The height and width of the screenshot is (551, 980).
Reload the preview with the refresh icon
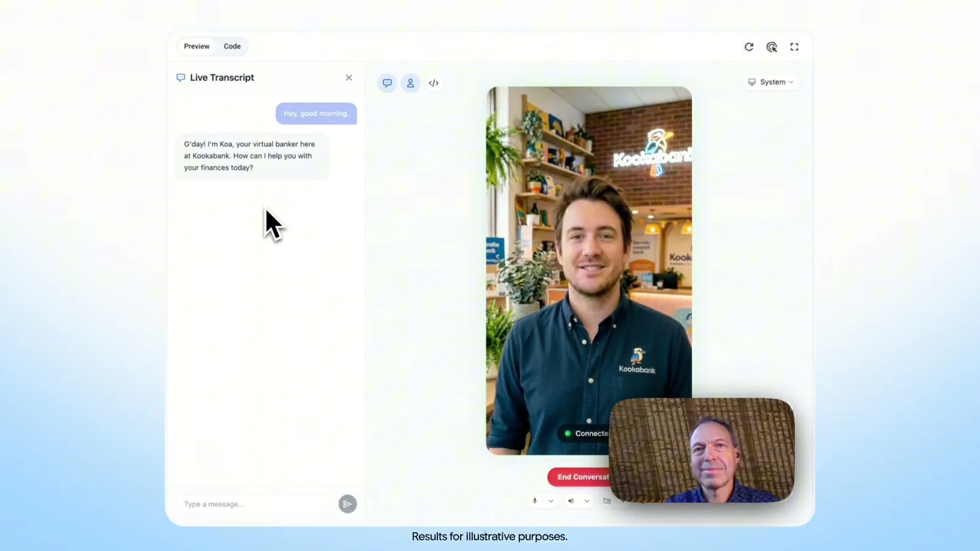click(x=748, y=47)
